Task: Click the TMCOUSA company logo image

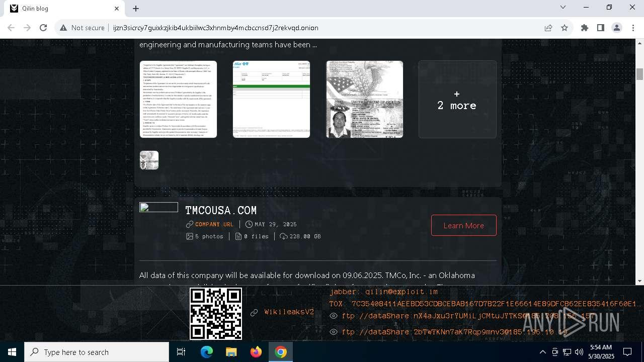Action: click(x=158, y=207)
